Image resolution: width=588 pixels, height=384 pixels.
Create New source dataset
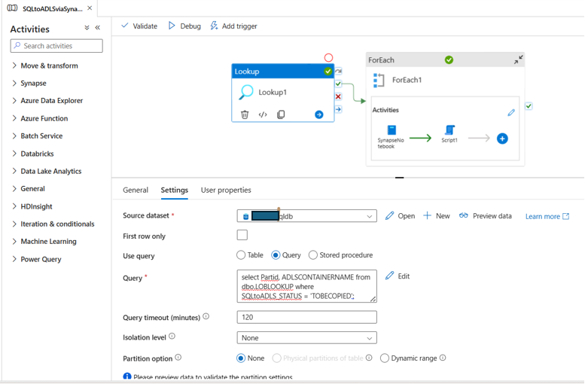tap(437, 215)
